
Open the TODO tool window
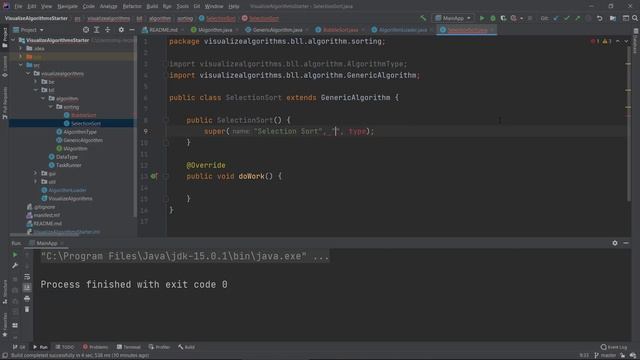pyautogui.click(x=65, y=347)
